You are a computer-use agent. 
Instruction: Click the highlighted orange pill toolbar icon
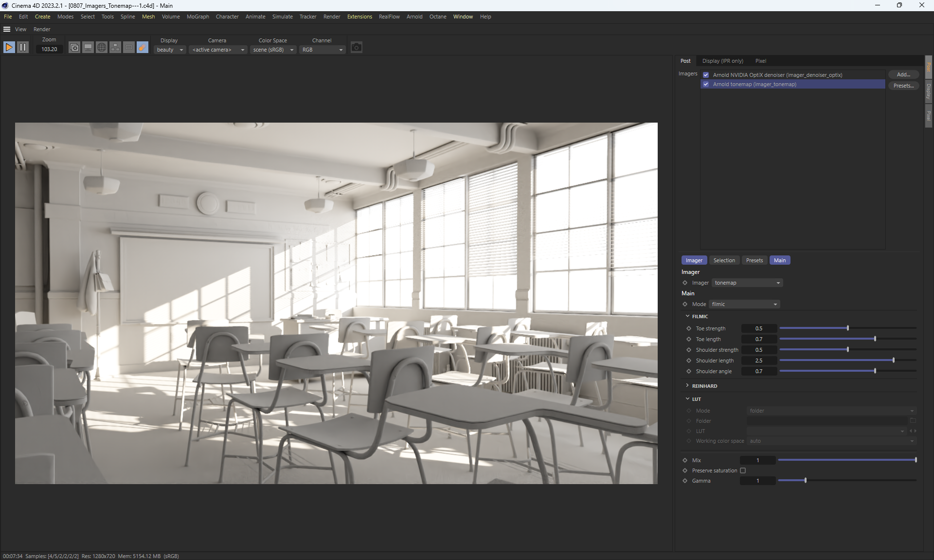(x=143, y=47)
